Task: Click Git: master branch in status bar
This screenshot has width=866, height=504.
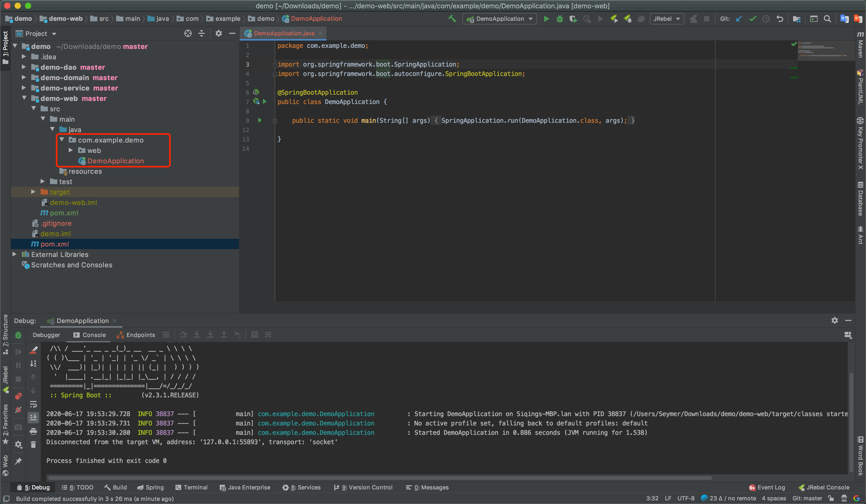Action: point(807,499)
